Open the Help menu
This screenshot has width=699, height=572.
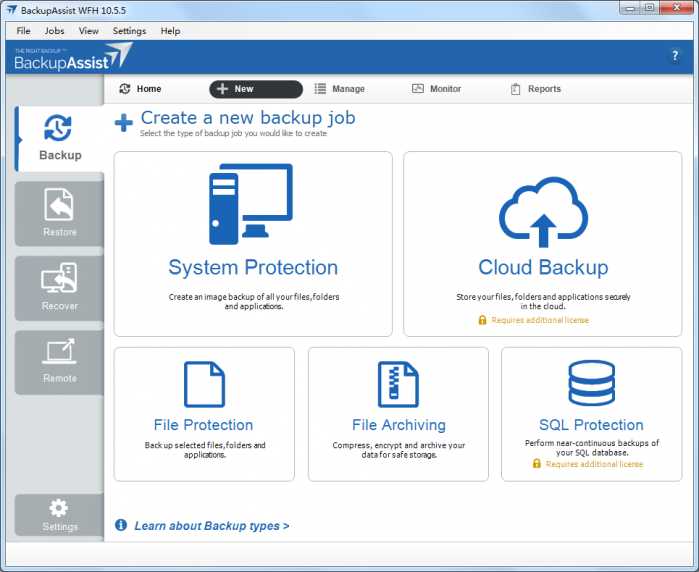pos(170,31)
